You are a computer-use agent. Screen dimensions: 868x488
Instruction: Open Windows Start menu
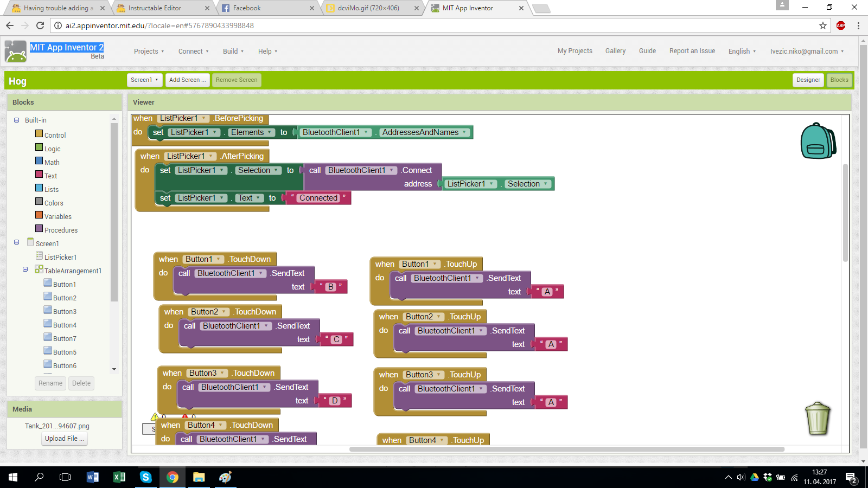[x=13, y=477]
